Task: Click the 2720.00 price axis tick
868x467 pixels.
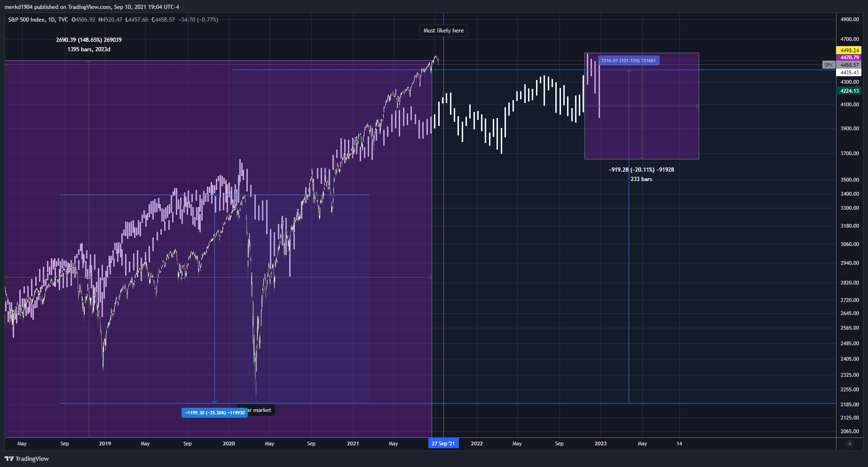Action: pyautogui.click(x=850, y=300)
